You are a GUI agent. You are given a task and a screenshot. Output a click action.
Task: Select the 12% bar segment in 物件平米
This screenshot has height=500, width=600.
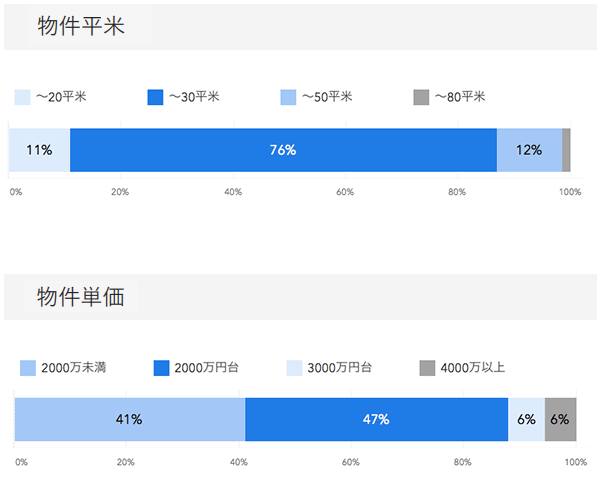click(529, 150)
